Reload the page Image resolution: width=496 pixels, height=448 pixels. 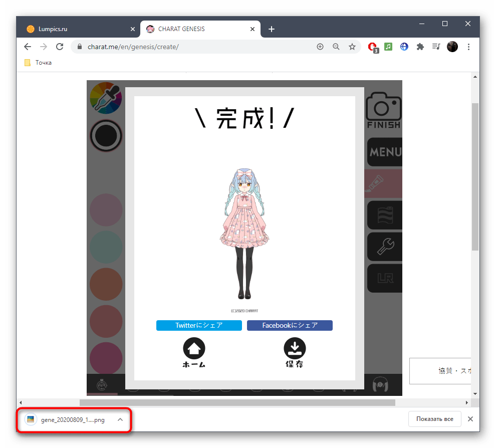click(60, 47)
